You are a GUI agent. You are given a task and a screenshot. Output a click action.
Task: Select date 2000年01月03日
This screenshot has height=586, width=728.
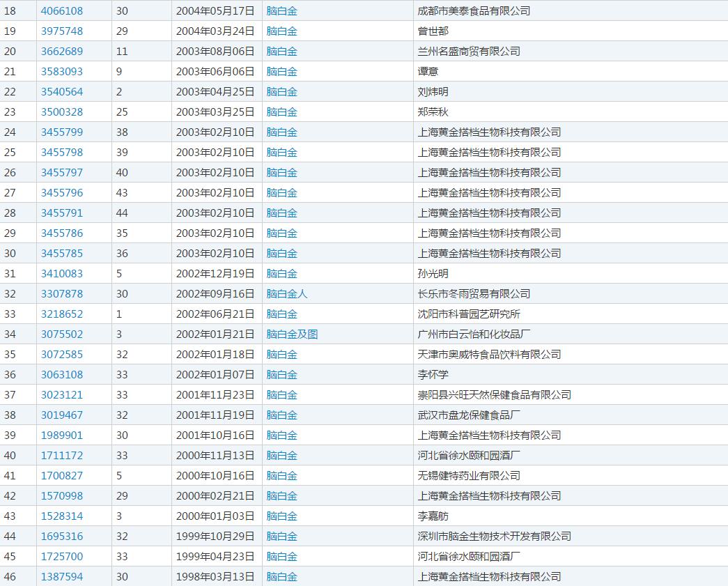(215, 516)
